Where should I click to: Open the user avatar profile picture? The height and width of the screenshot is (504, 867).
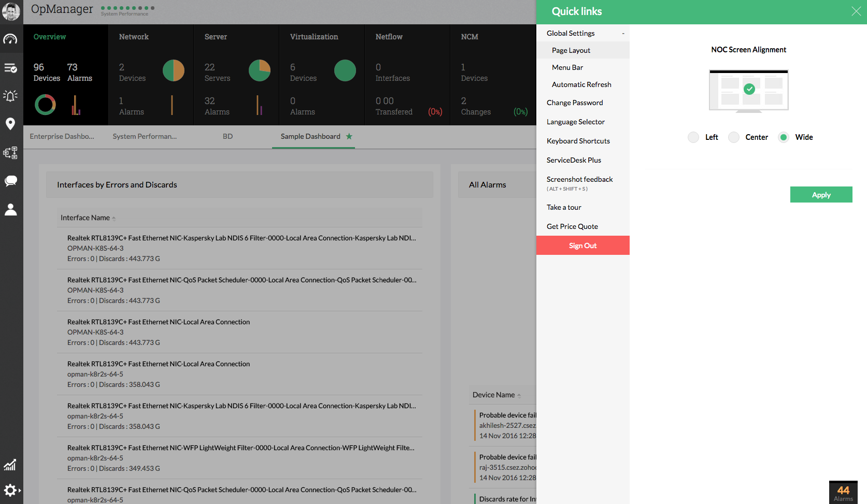tap(11, 11)
